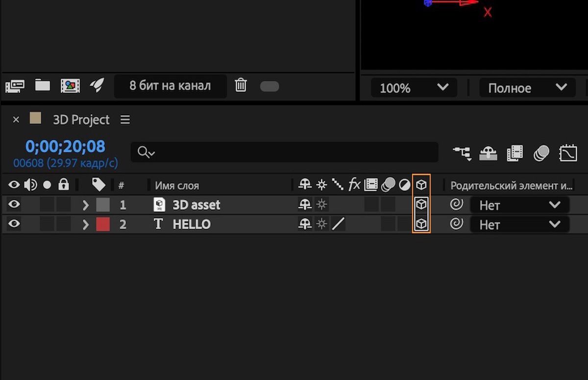Open parent dropdown for HELLO layer
588x380 pixels.
click(x=519, y=225)
